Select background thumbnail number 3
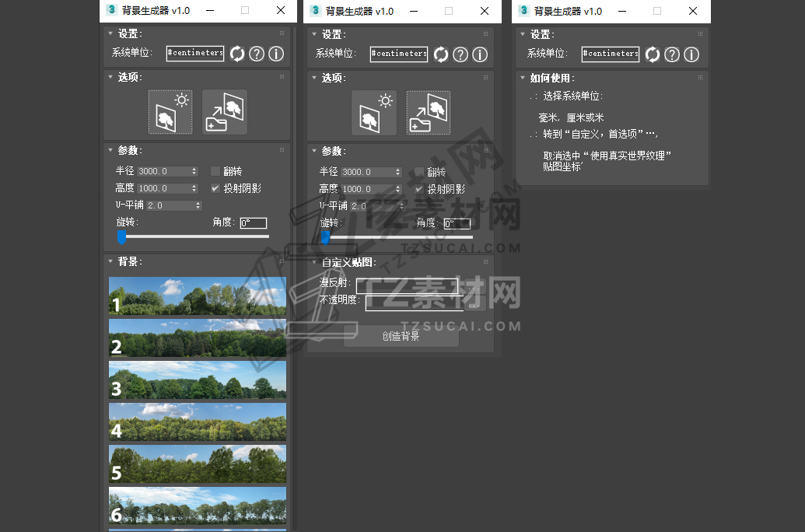 [x=198, y=380]
